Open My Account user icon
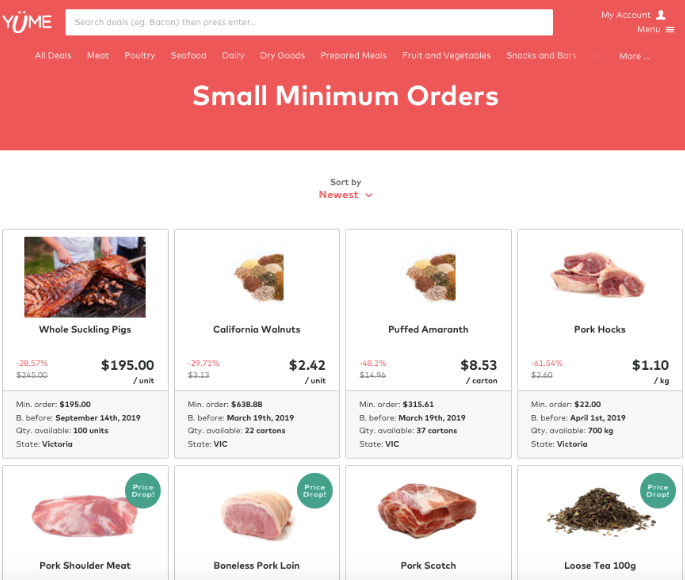685x580 pixels. pos(661,15)
